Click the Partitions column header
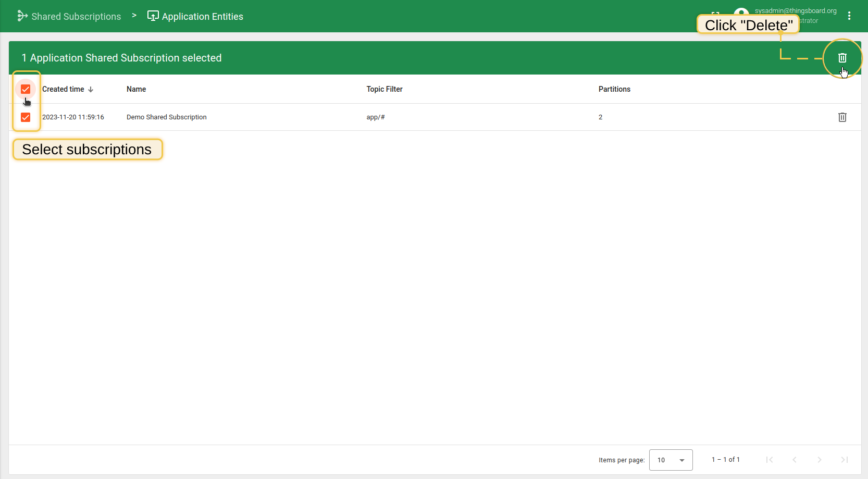Image resolution: width=868 pixels, height=479 pixels. 614,89
